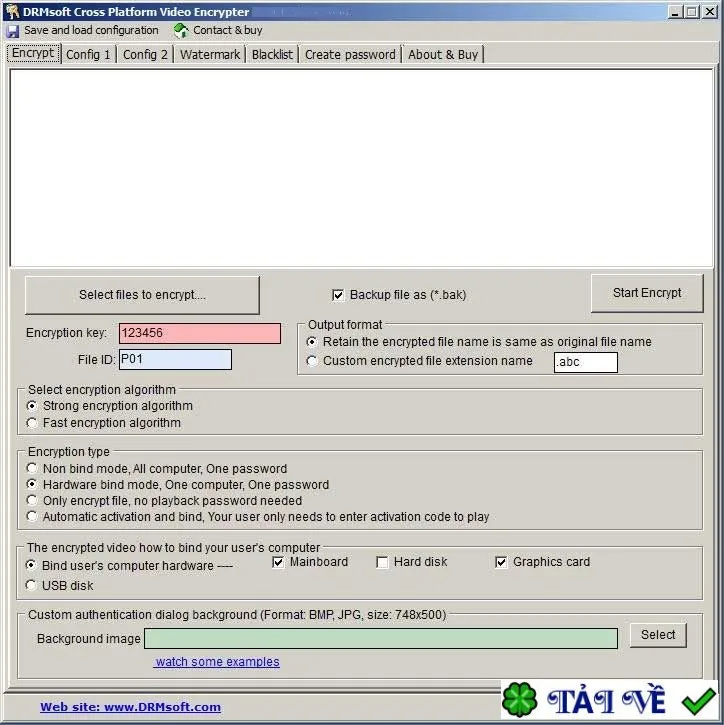Click the Start Encrypt button
The image size is (724, 725).
(x=647, y=293)
